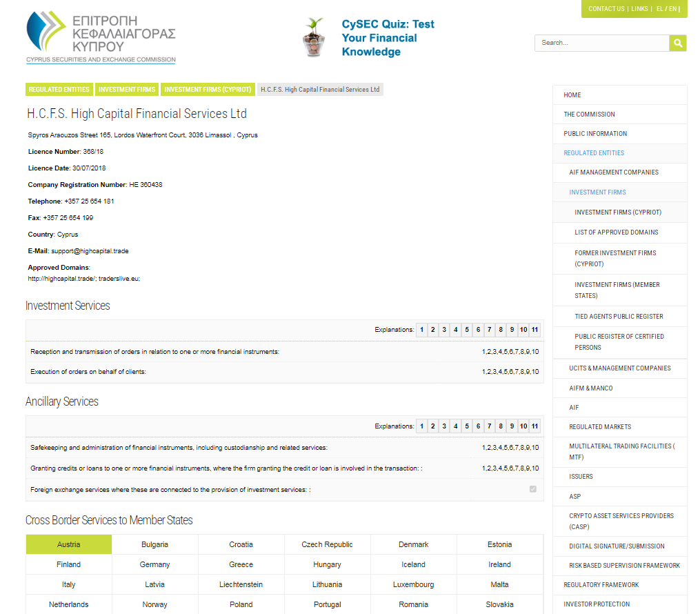Open Investment Services explanation 8
This screenshot has height=614, width=700.
501,330
